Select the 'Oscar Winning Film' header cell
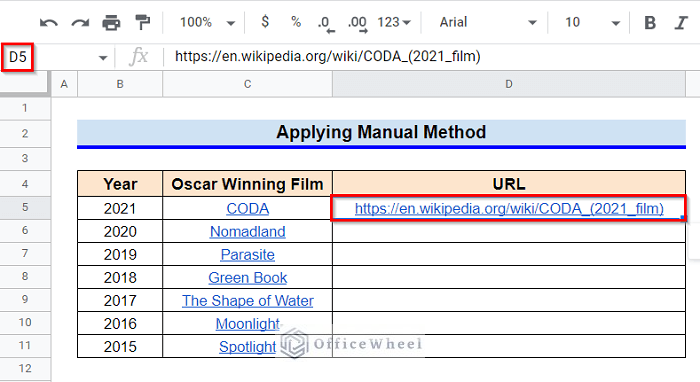This screenshot has height=382, width=700. (247, 184)
